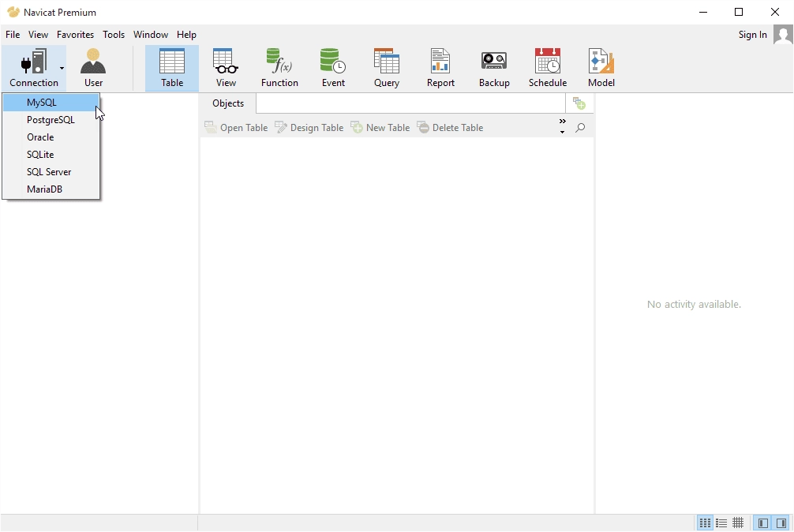
Task: Select the Backup toolbar button
Action: tap(494, 68)
